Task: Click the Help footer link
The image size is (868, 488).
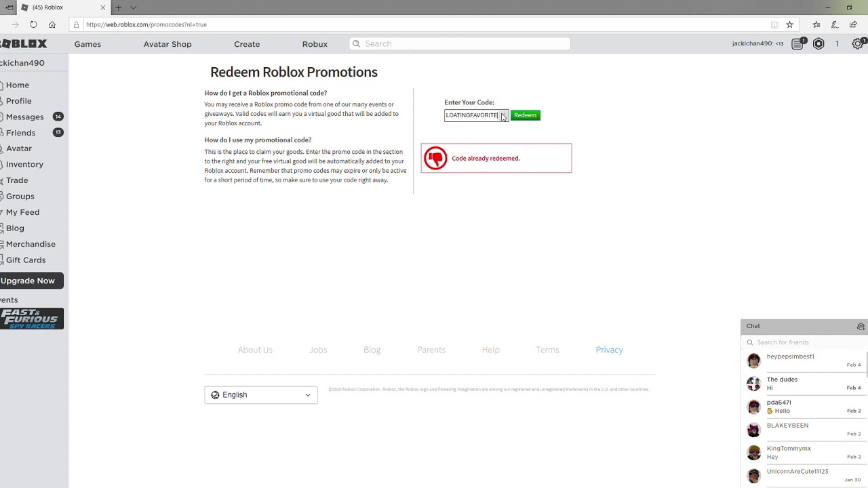Action: click(491, 350)
